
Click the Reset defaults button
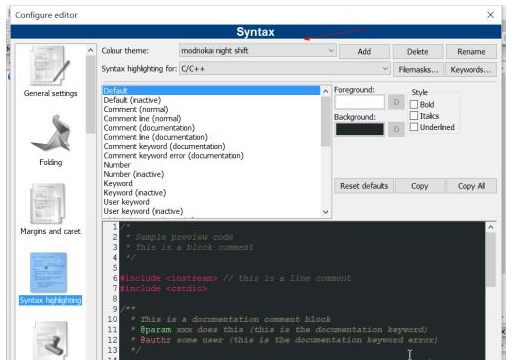364,186
